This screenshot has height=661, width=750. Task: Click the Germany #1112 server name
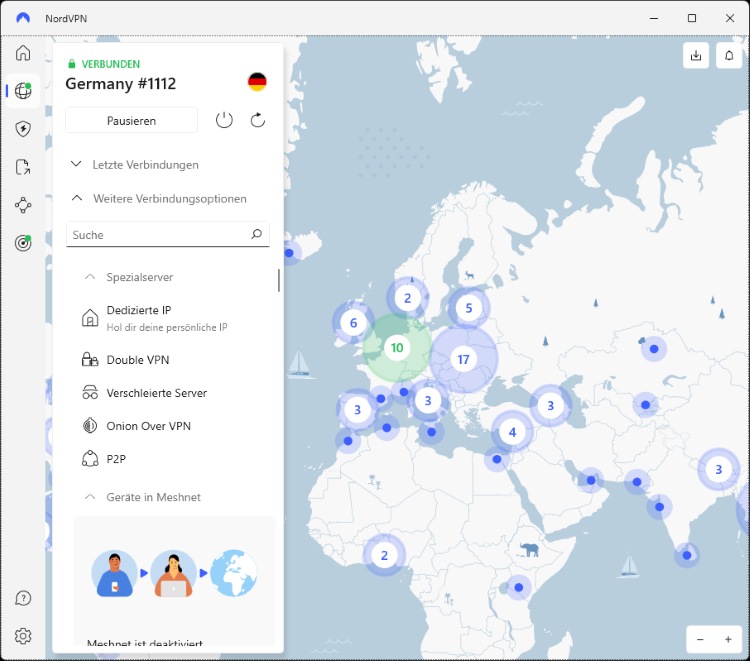coord(121,84)
